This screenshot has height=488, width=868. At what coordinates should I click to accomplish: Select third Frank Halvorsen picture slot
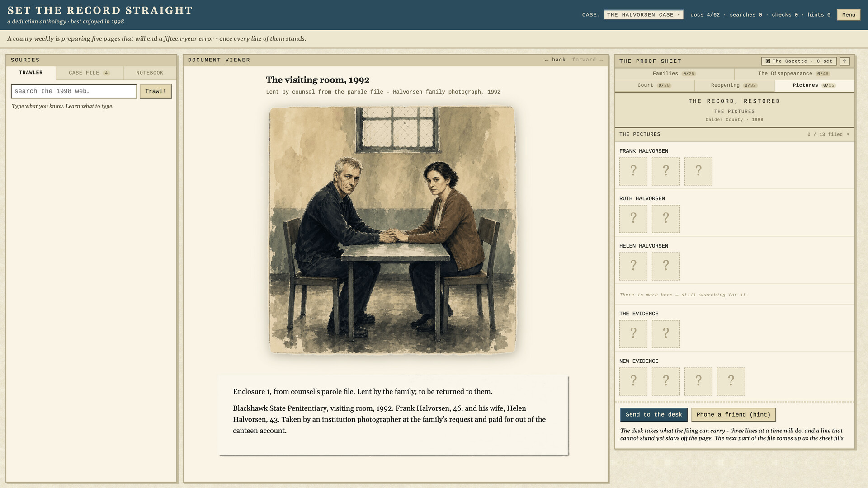[698, 171]
